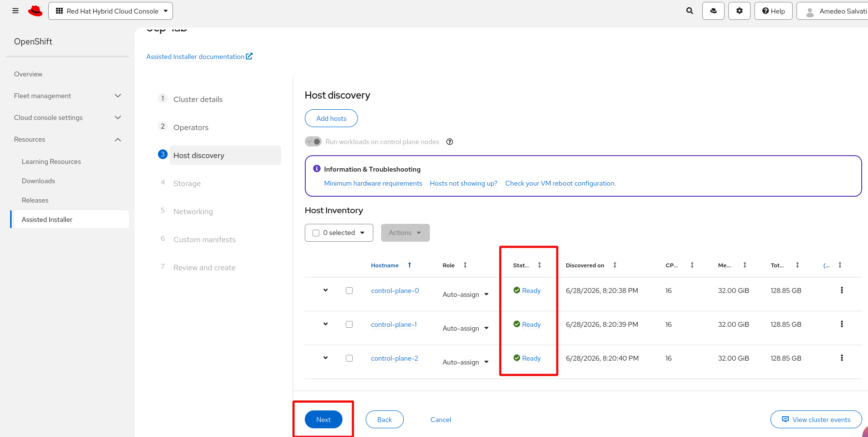Open the Help menu
This screenshot has height=437, width=868.
(773, 11)
